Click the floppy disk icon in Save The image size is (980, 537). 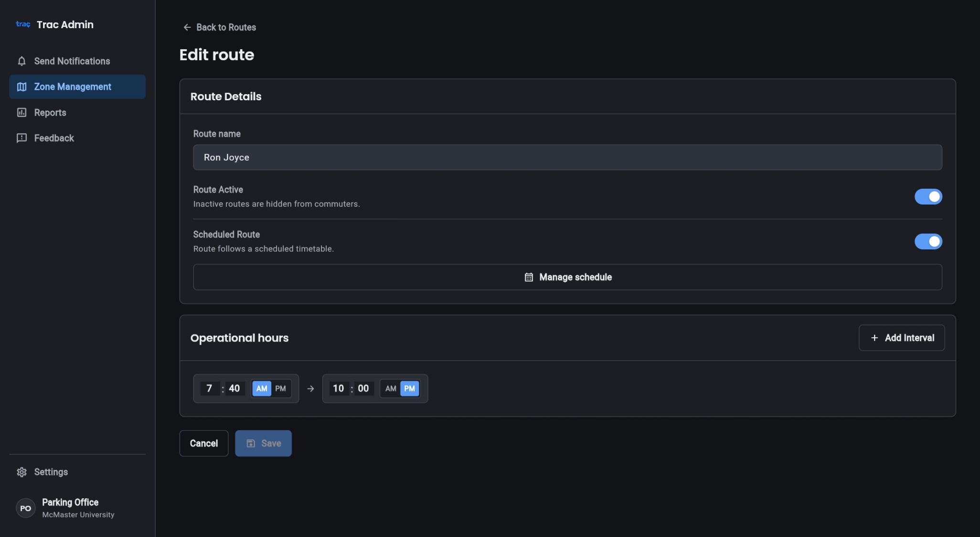point(251,443)
